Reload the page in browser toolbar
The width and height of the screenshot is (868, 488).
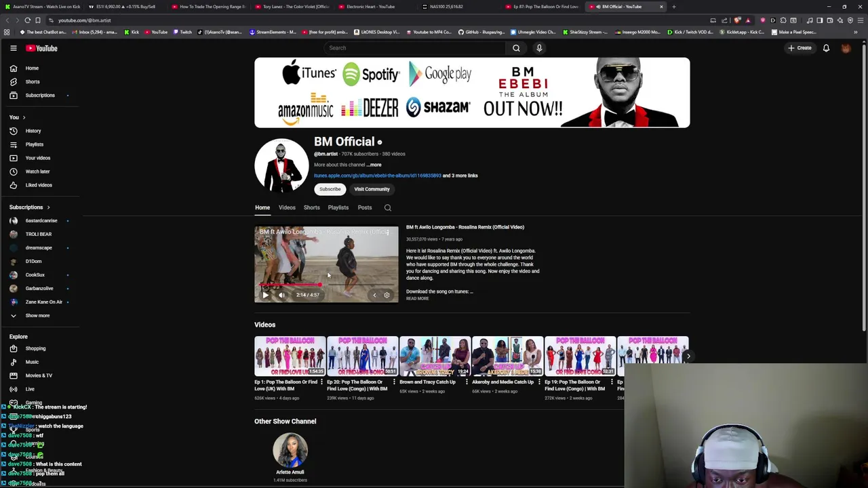point(27,20)
